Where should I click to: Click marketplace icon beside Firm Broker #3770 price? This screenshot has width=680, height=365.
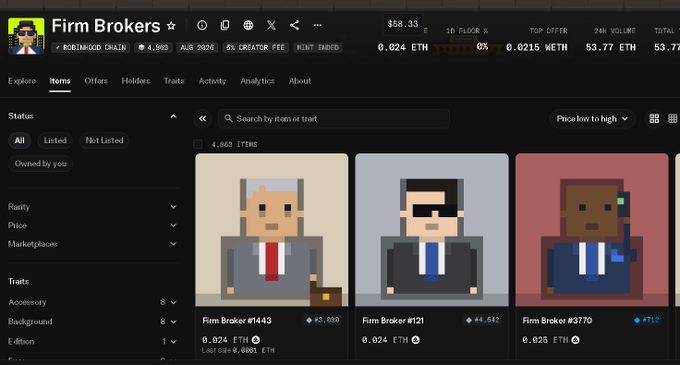575,340
